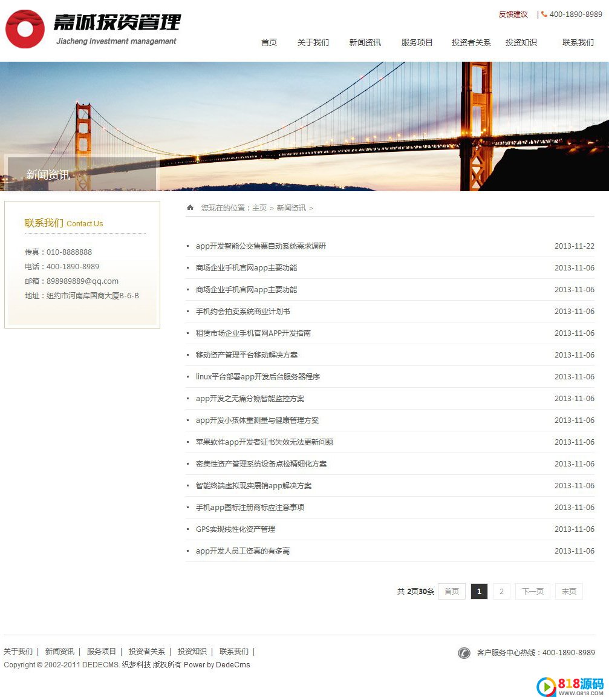Click date 2013-11-22 in the first row

point(574,246)
